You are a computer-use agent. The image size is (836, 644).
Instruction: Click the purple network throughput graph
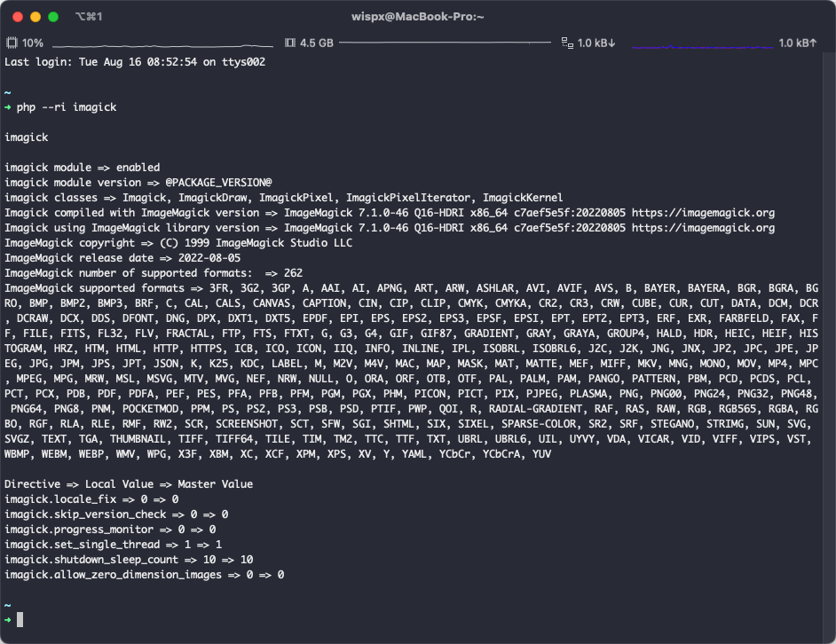(x=702, y=47)
